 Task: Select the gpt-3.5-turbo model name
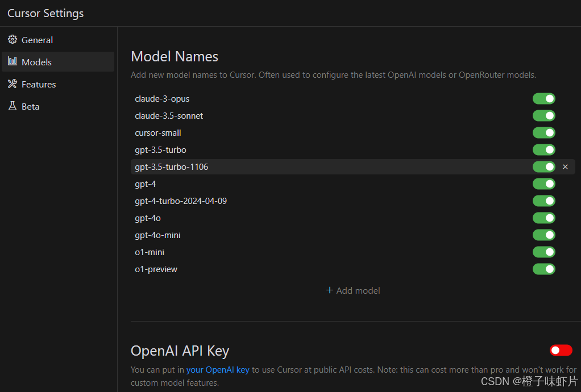(x=160, y=150)
